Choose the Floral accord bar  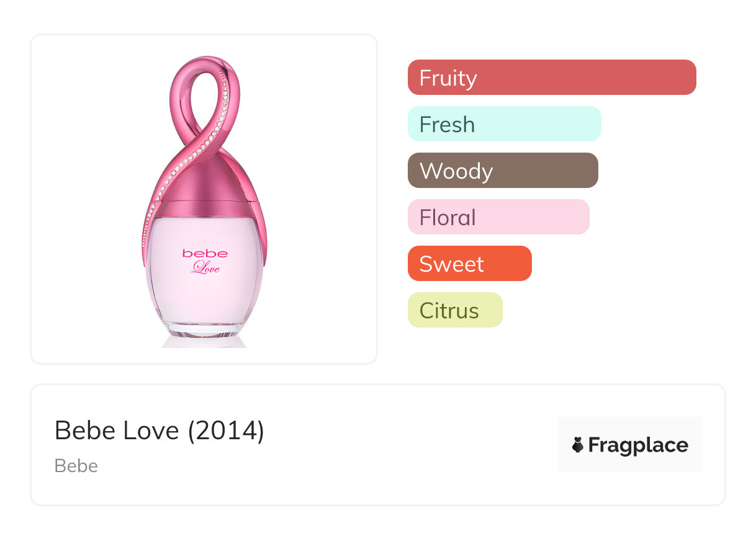498,217
